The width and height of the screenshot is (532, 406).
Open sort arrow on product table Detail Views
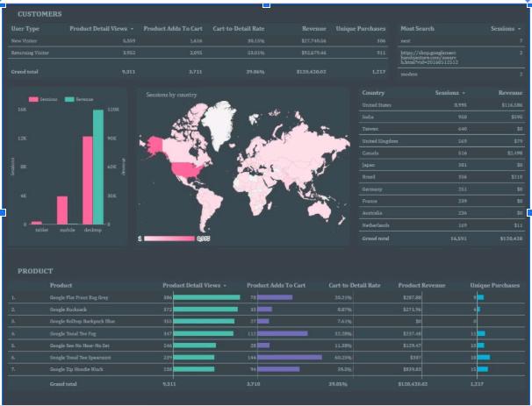(225, 285)
